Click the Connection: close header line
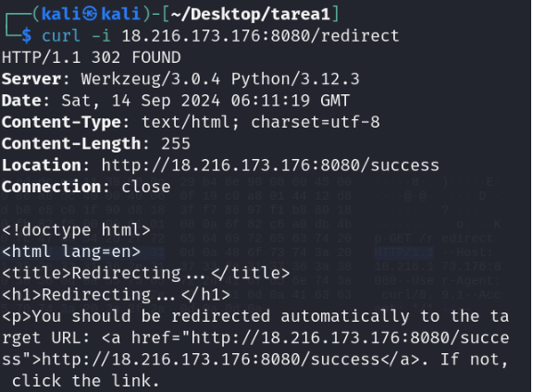The height and width of the screenshot is (392, 533). (86, 187)
